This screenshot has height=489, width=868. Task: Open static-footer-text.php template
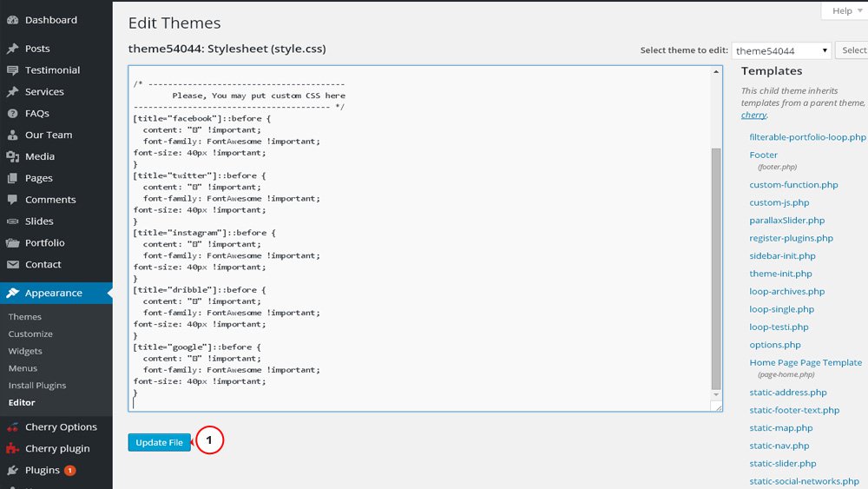point(794,410)
